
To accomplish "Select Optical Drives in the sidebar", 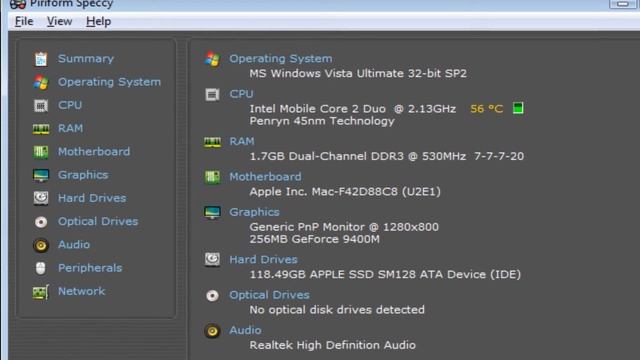I will click(x=98, y=222).
